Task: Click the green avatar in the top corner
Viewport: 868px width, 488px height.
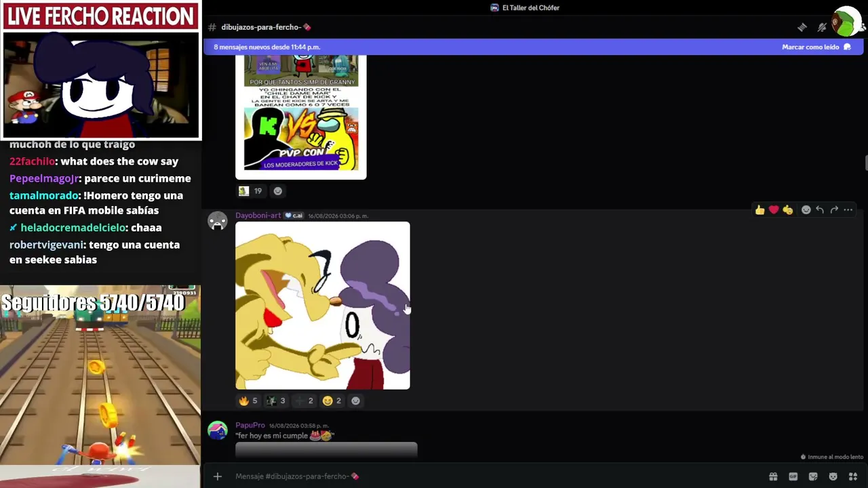Action: pos(846,21)
